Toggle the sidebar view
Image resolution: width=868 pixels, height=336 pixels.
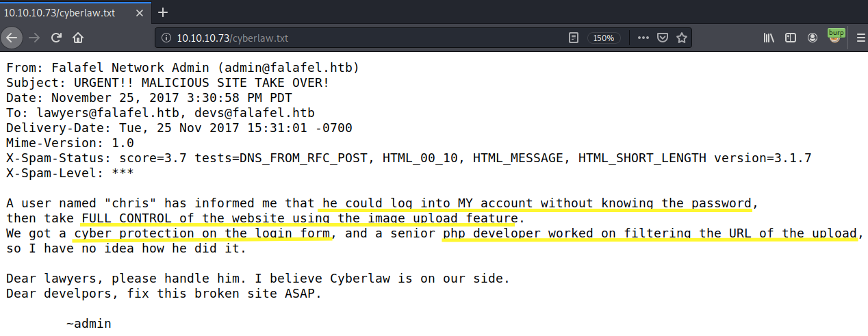point(791,38)
